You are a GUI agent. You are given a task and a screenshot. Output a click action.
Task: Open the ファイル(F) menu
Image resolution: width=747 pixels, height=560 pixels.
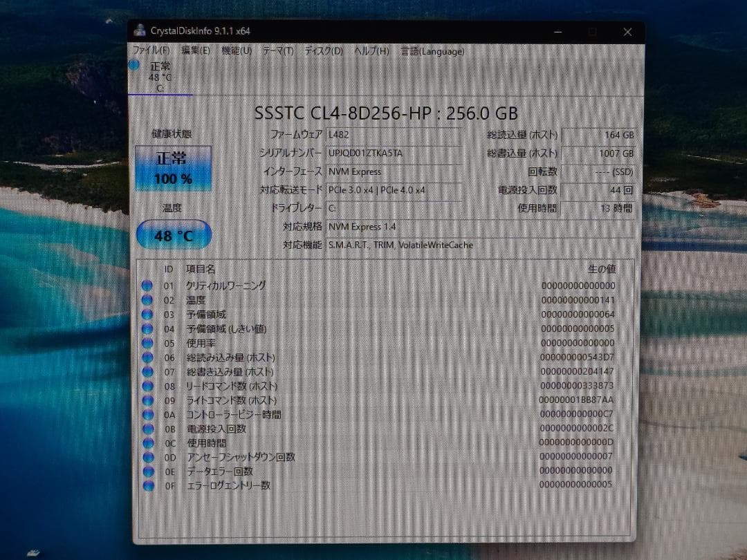pos(151,50)
